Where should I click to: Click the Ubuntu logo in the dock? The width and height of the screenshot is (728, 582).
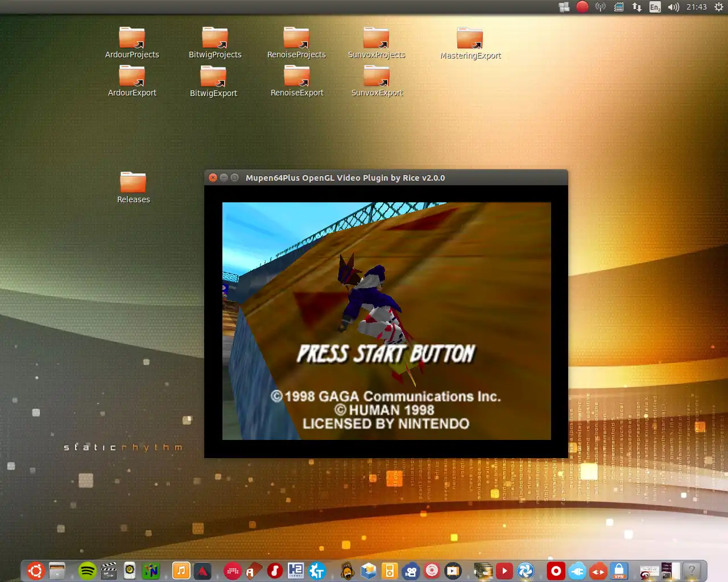35,571
